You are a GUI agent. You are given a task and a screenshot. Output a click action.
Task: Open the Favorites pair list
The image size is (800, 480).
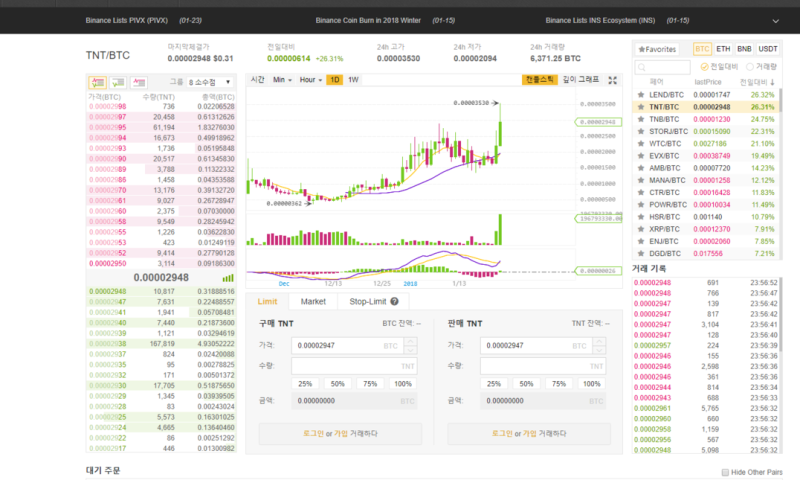657,49
